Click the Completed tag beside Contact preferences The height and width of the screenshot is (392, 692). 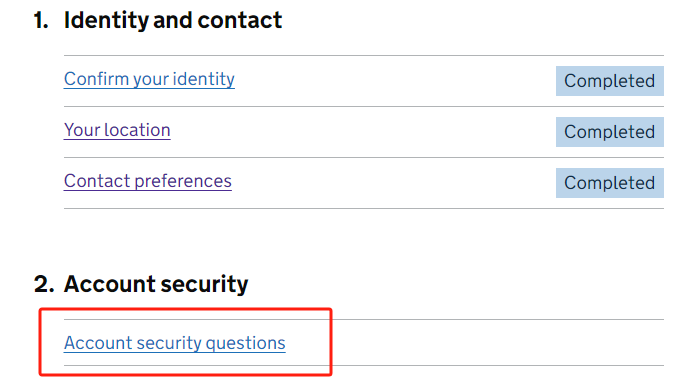click(609, 183)
